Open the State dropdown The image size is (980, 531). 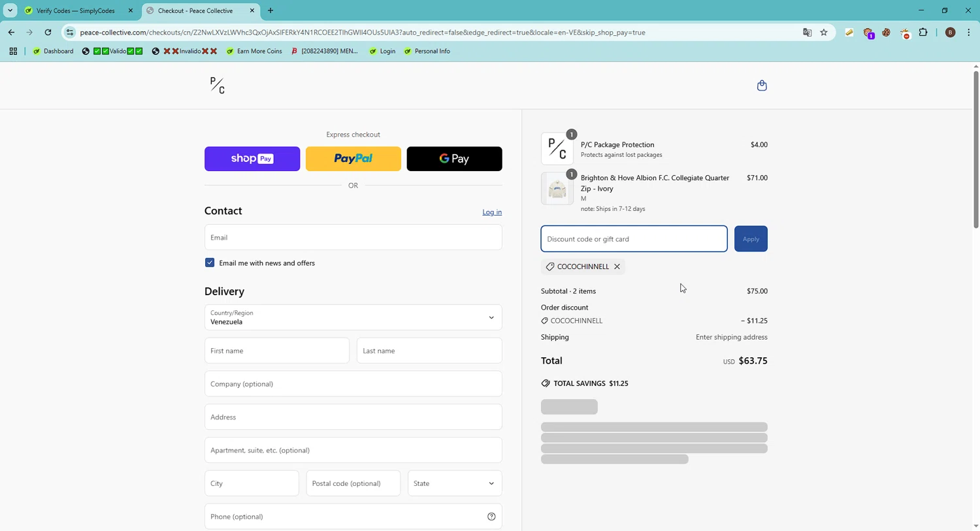455,483
